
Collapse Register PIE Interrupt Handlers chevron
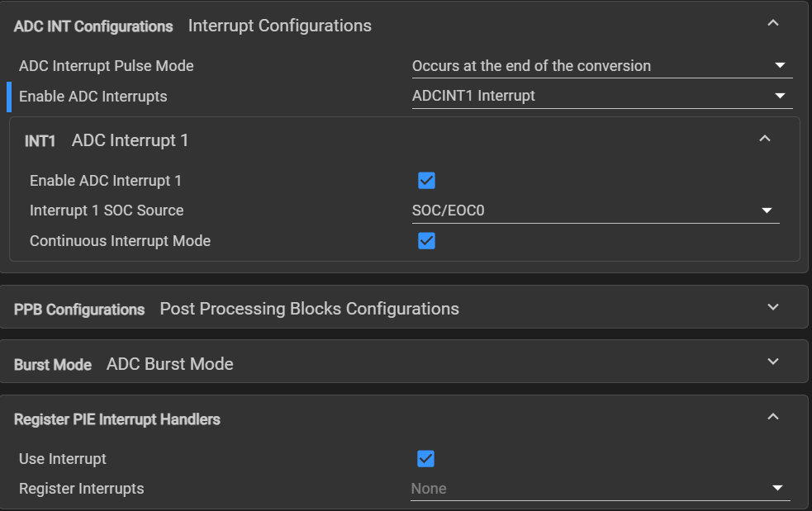(773, 418)
